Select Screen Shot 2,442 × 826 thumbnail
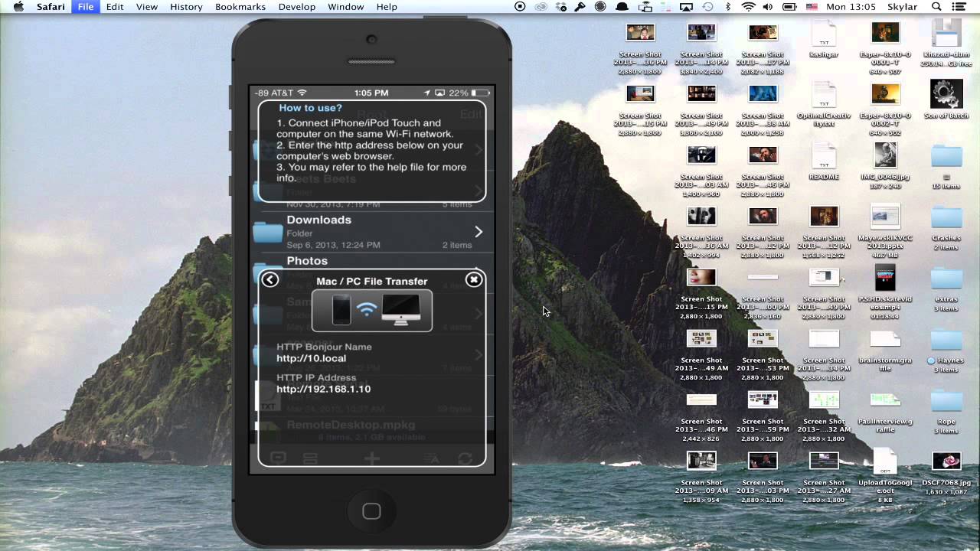Viewport: 980px width, 551px height. [701, 399]
